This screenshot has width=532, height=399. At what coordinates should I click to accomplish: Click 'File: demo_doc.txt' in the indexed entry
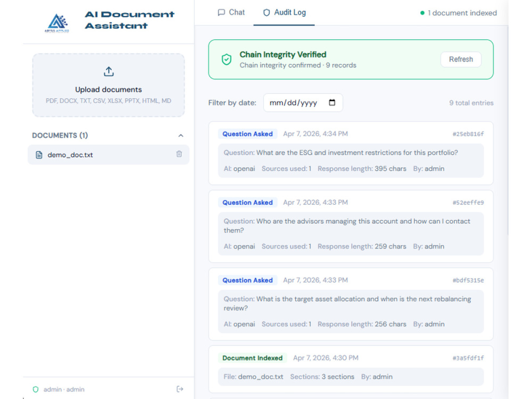[253, 377]
